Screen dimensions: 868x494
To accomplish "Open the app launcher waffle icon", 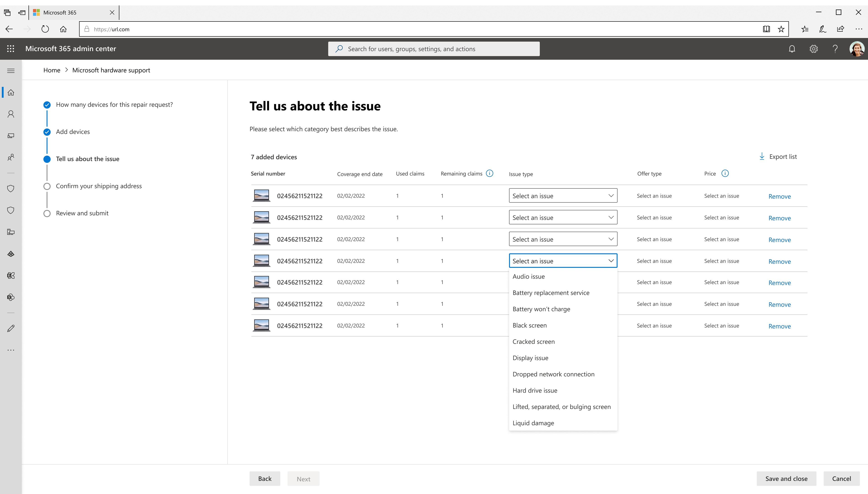I will coord(10,48).
